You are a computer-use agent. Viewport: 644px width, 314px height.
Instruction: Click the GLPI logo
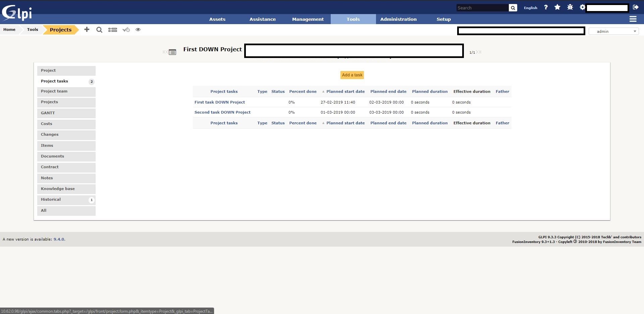pyautogui.click(x=17, y=13)
